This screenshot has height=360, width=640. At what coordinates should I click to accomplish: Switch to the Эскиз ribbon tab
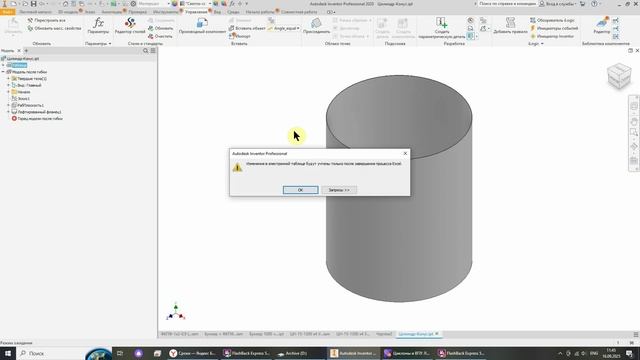90,12
